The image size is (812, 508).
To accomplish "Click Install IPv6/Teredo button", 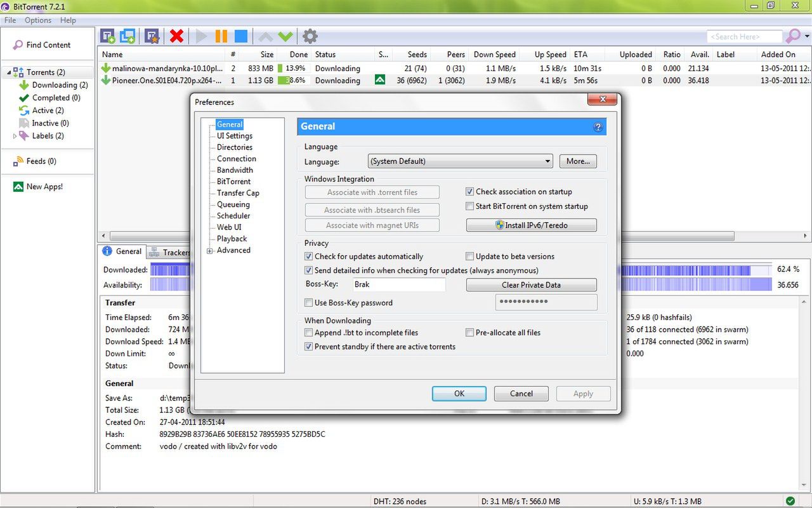I will 532,225.
